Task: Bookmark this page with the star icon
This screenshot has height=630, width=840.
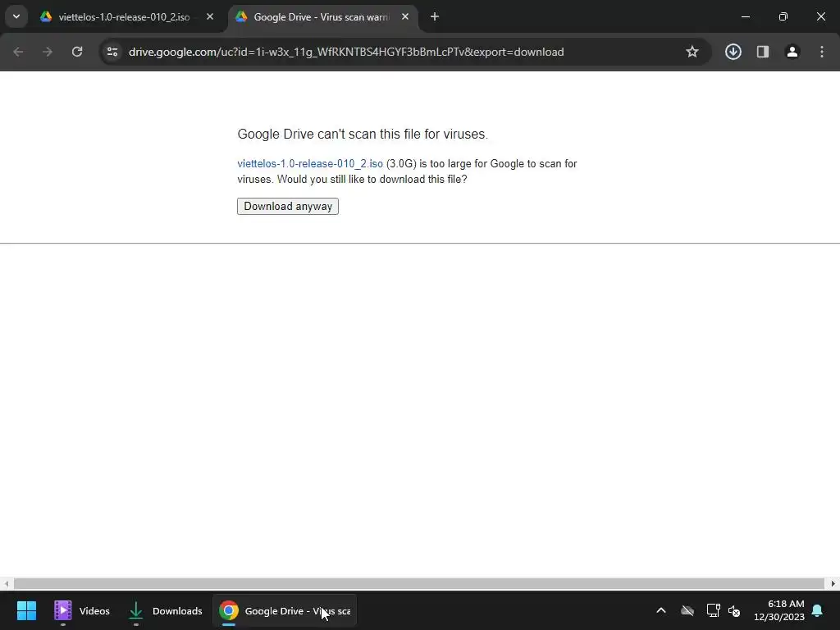Action: 692,52
